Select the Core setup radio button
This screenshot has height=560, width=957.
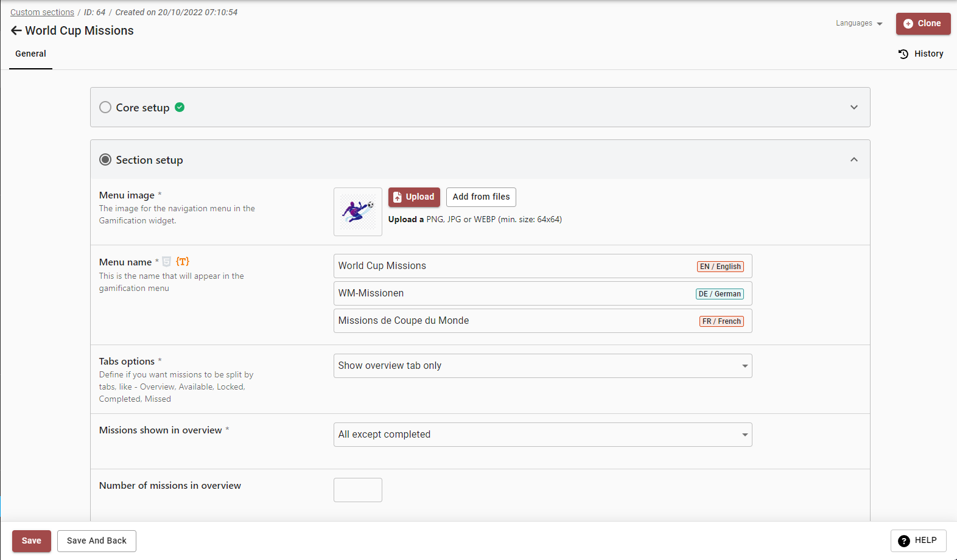(105, 107)
